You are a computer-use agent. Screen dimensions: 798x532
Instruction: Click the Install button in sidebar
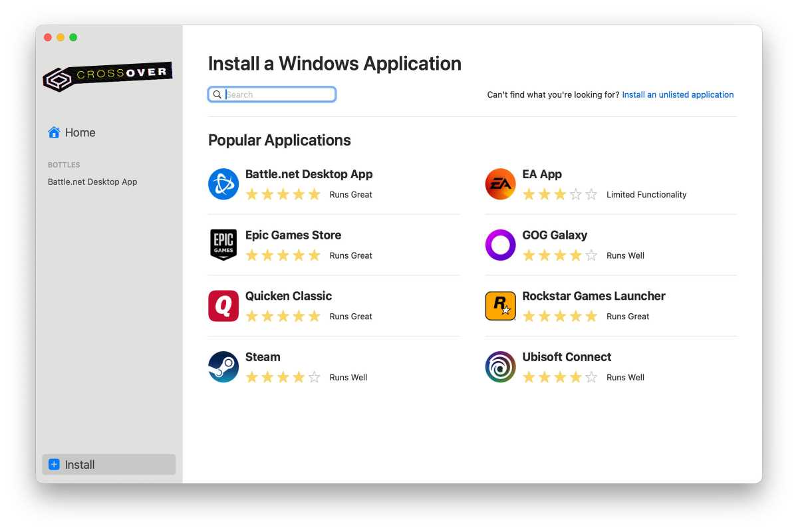pos(108,465)
